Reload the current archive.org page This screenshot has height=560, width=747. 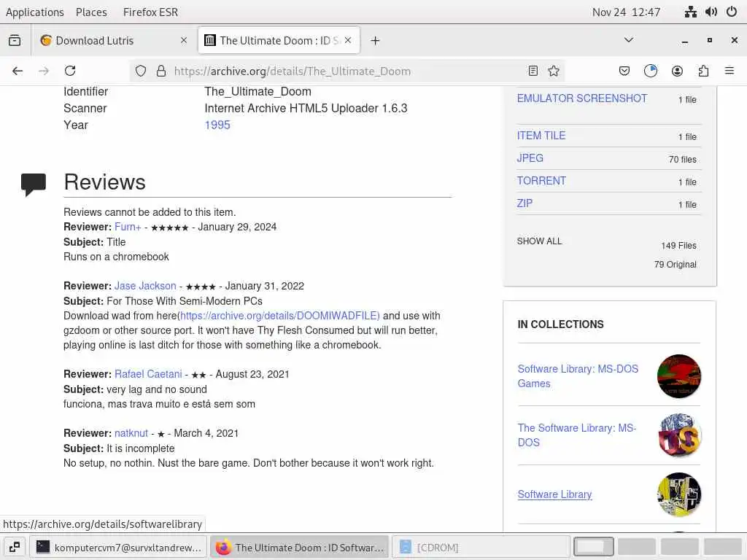[70, 71]
